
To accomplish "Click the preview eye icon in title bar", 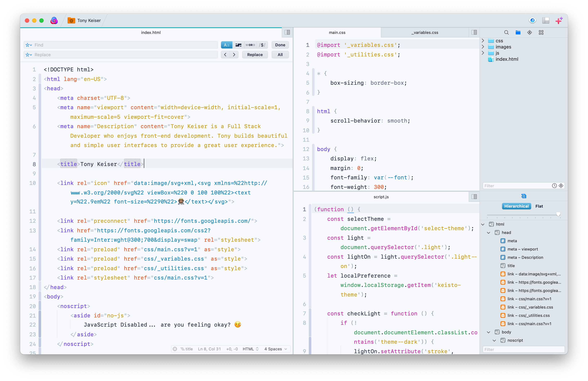I will tap(532, 21).
